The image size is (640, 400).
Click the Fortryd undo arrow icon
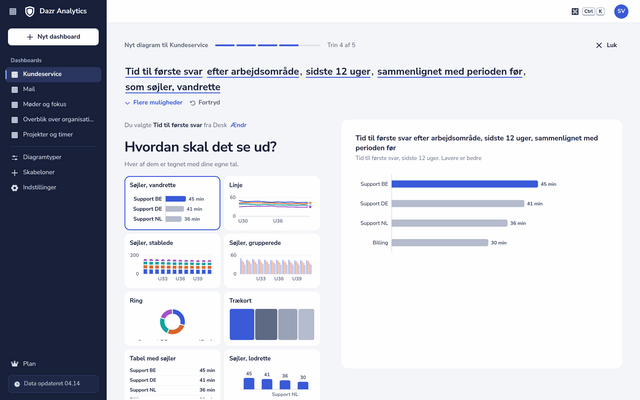193,103
